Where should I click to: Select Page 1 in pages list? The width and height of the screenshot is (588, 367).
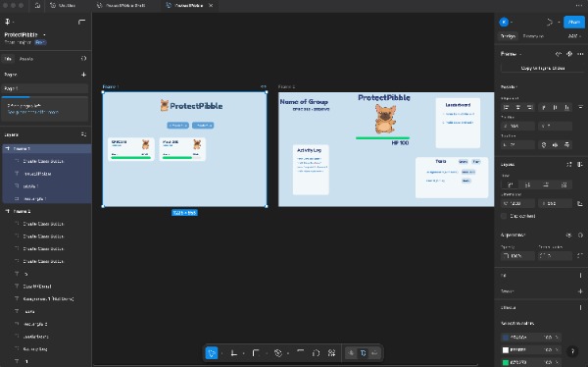(45, 88)
